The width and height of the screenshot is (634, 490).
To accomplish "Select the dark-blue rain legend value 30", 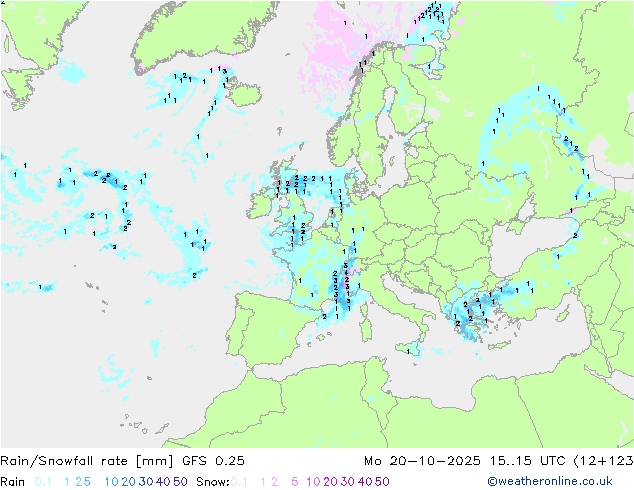I will (x=146, y=482).
